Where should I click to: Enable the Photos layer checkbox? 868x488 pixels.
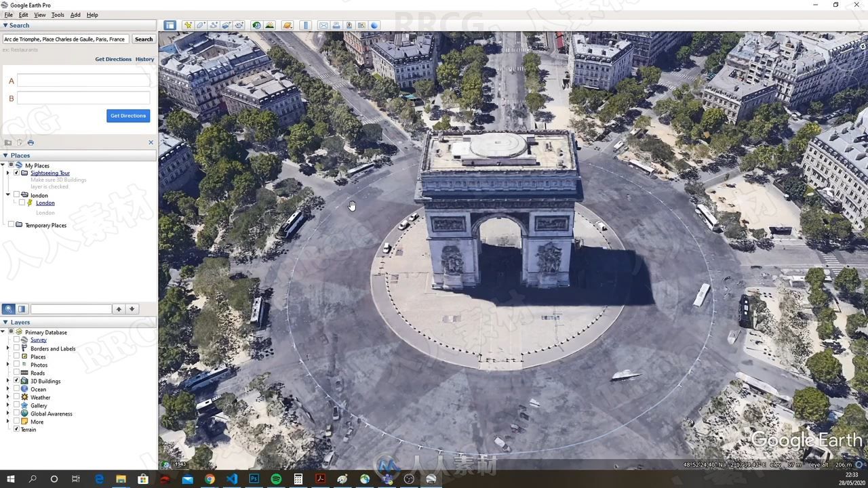[16, 365]
